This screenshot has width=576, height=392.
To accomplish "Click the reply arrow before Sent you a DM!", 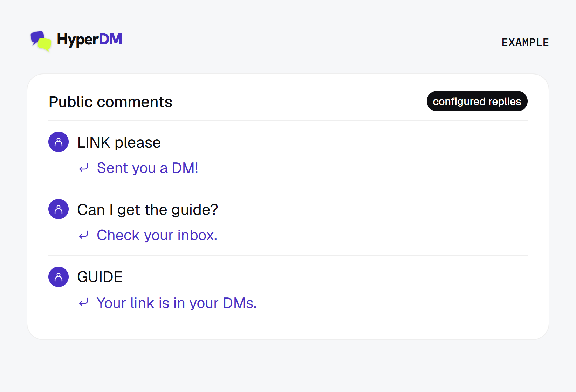I will [84, 168].
